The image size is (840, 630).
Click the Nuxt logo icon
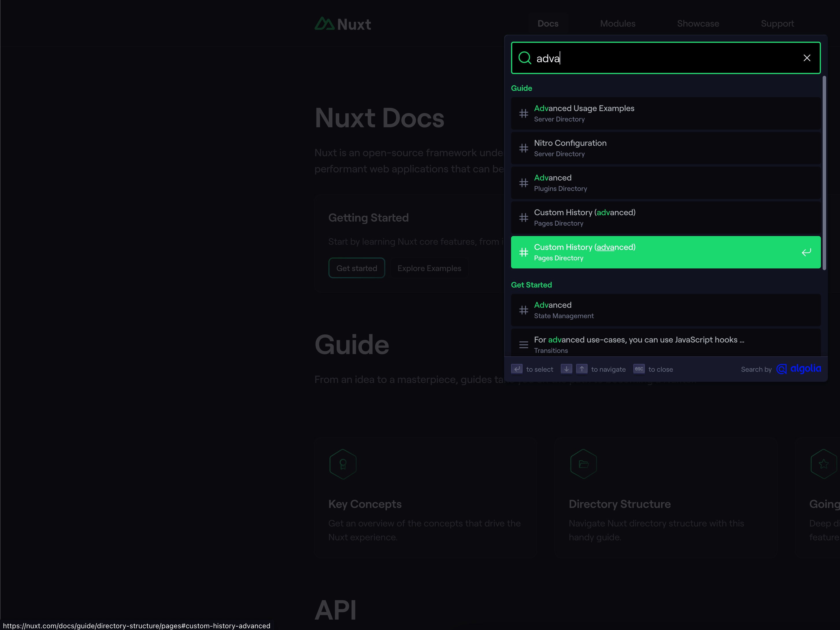[x=325, y=23]
